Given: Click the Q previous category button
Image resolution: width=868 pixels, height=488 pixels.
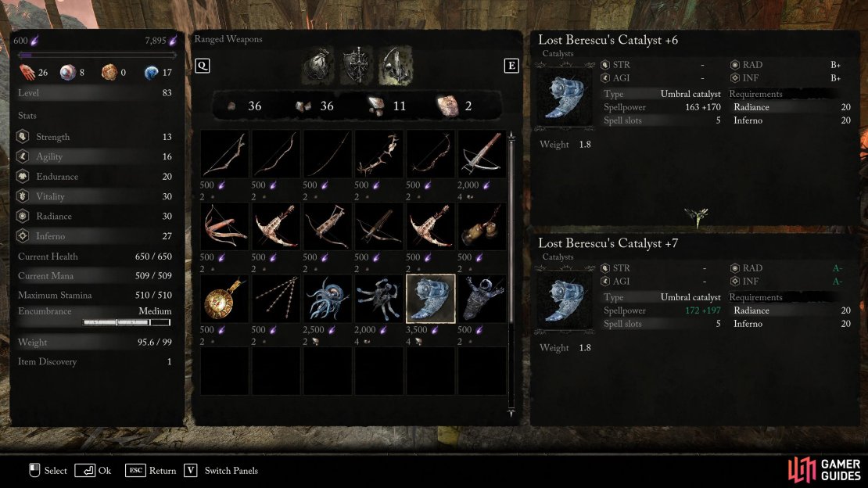Looking at the screenshot, I should click(x=202, y=66).
